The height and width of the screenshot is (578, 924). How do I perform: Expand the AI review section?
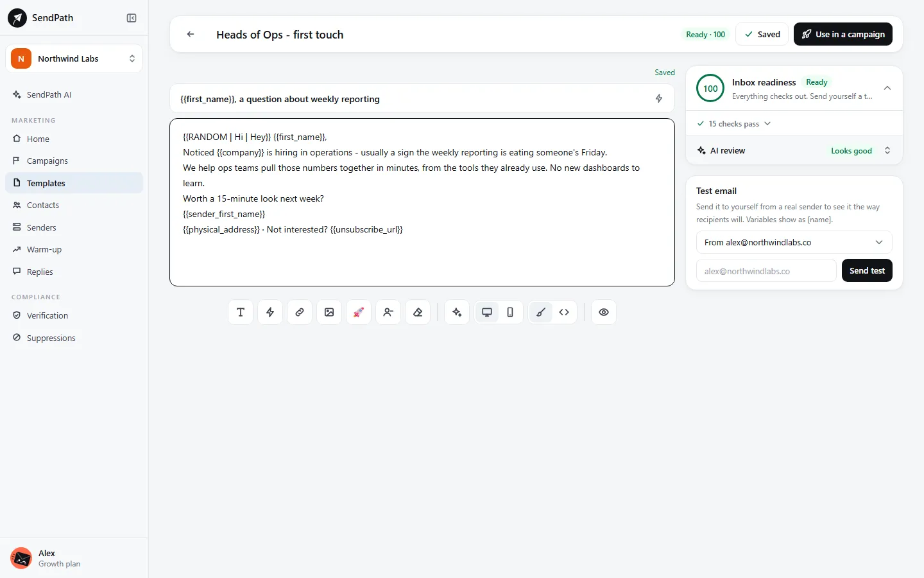[x=794, y=151]
